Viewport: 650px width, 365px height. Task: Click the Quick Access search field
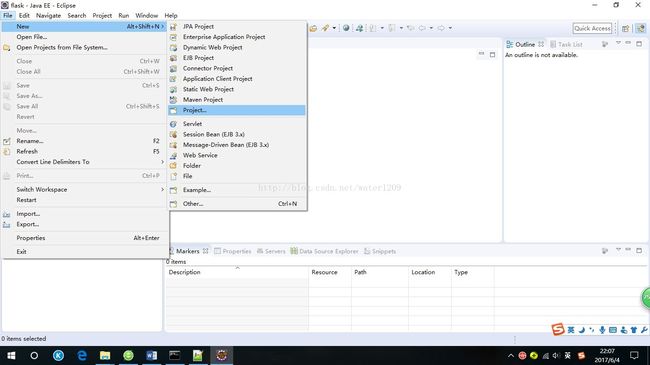point(592,28)
